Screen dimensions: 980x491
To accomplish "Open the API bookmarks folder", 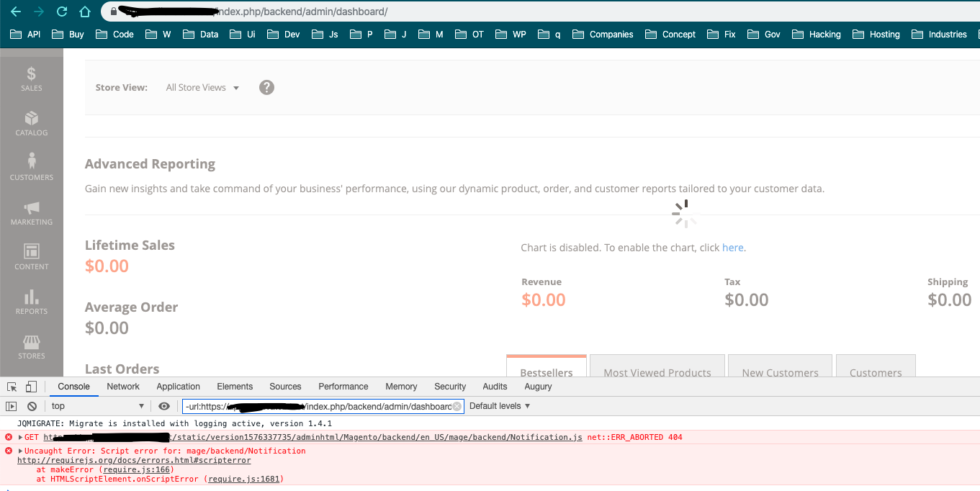I will point(25,34).
